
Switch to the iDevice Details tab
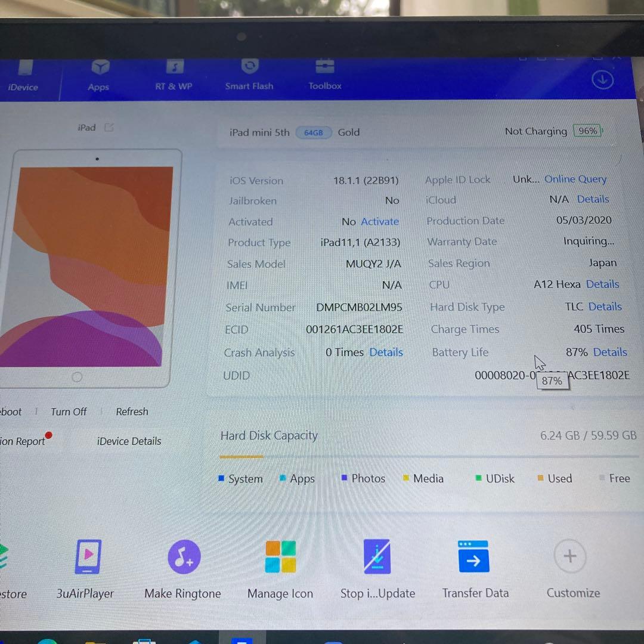(x=129, y=441)
